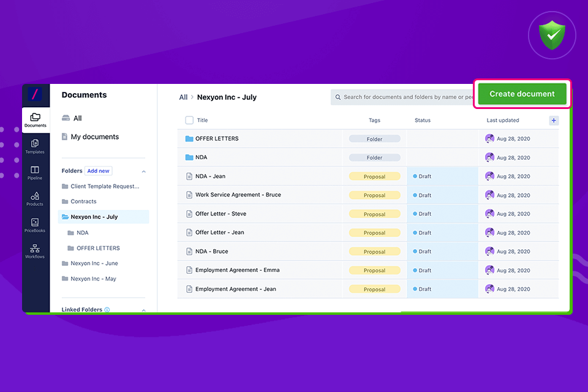Click the magnifier icon in search bar
Screen dimensions: 588x392
[x=338, y=97]
